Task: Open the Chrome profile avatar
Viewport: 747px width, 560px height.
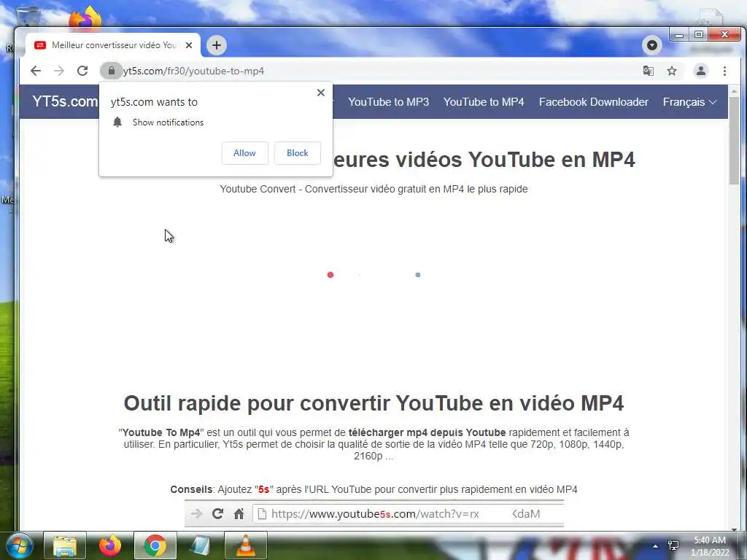Action: (x=701, y=71)
